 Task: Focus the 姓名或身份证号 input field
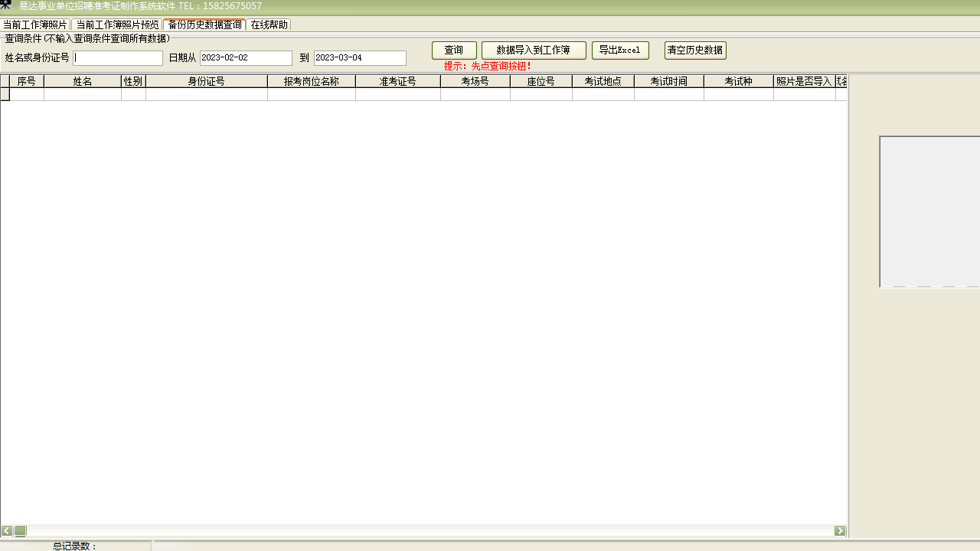point(118,58)
